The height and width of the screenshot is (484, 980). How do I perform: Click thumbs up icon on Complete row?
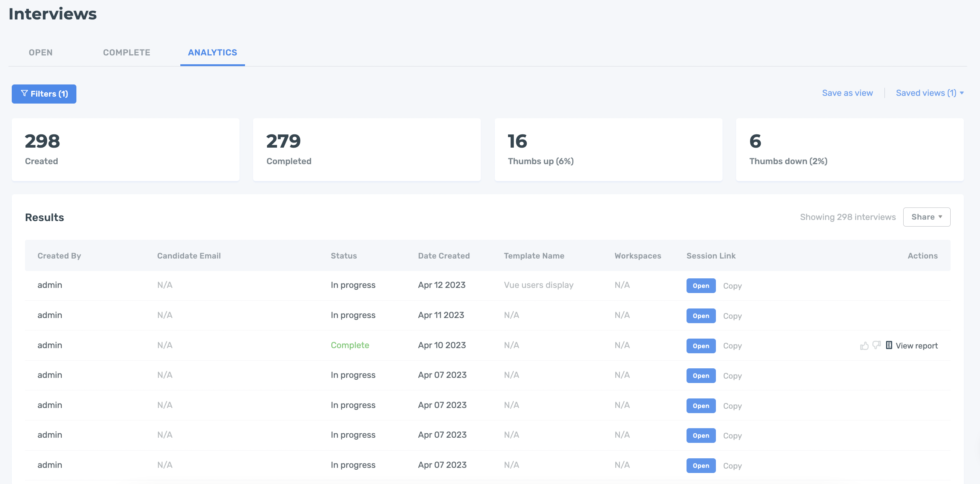point(864,345)
